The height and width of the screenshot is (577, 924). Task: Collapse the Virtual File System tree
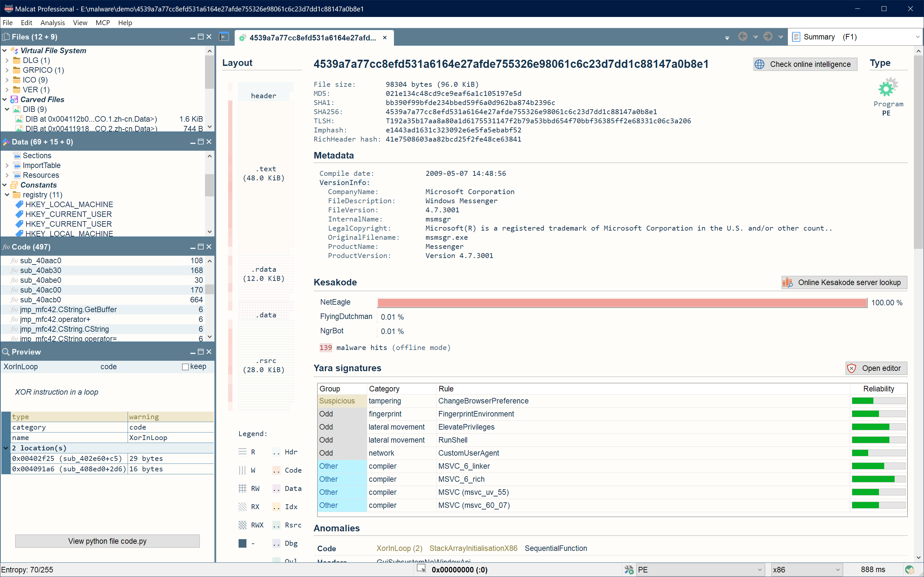tap(5, 50)
